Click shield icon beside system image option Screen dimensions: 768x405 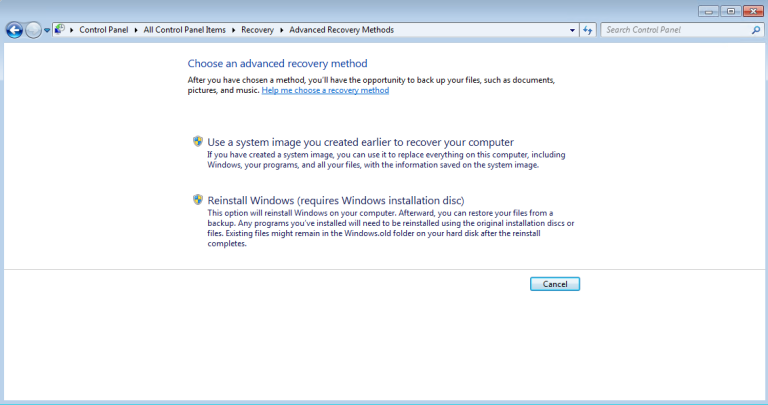coord(198,142)
